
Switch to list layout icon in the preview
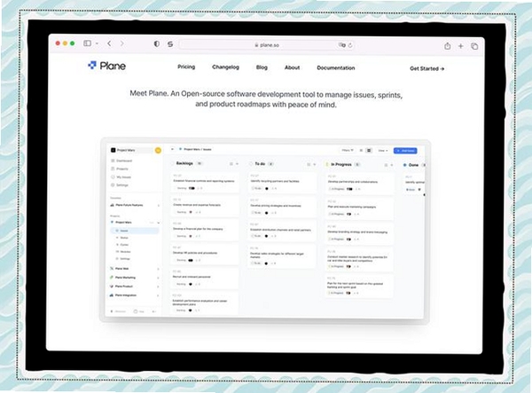click(x=361, y=150)
